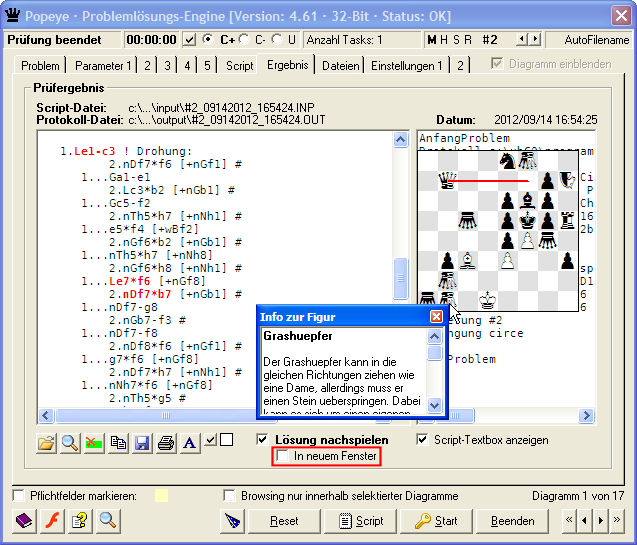The height and width of the screenshot is (545, 637).
Task: Enable Pflichtfelder markieren checkbox
Action: coord(18,495)
